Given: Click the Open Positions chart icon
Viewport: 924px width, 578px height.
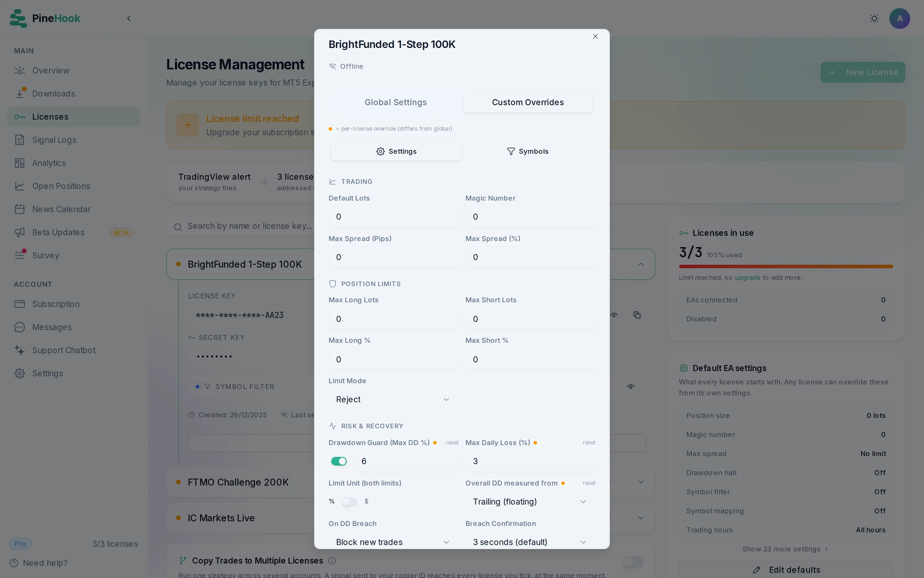Looking at the screenshot, I should click(x=19, y=186).
